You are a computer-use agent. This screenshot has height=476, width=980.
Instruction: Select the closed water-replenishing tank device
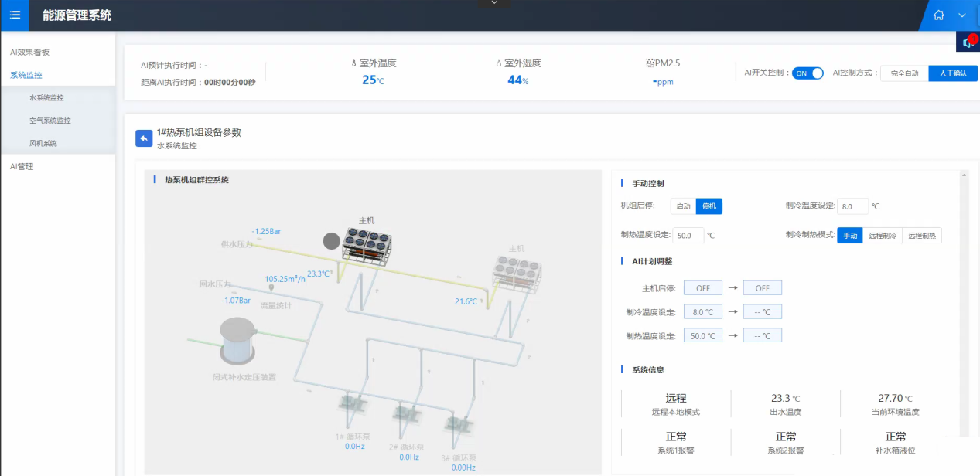pyautogui.click(x=239, y=341)
